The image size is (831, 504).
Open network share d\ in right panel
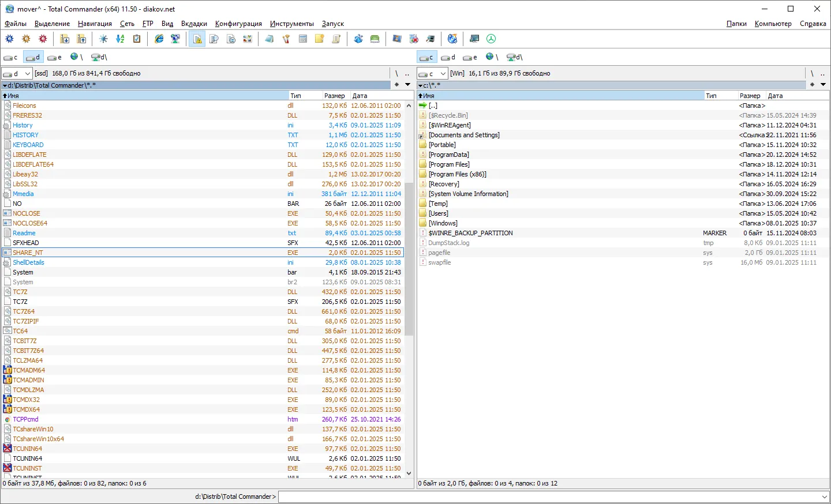(515, 57)
